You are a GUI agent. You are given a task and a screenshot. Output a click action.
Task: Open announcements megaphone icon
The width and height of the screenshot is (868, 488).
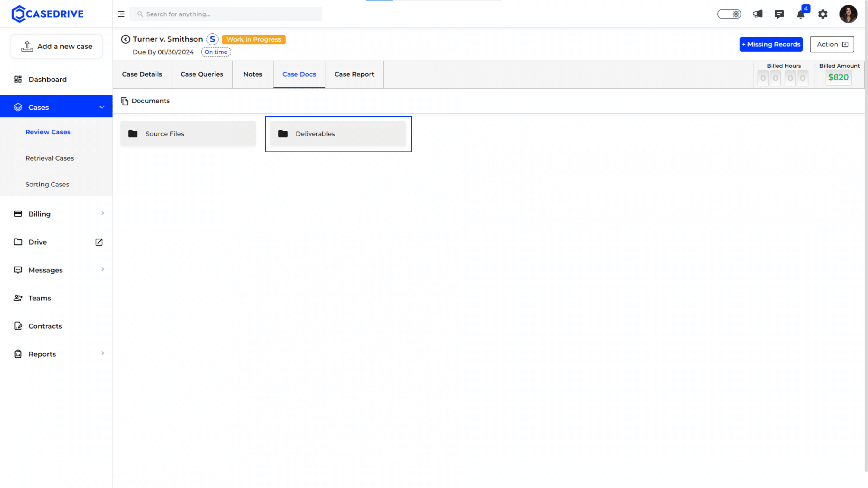pos(757,14)
